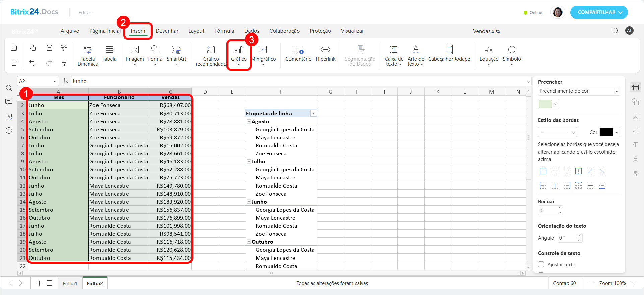Enable the Ajustar texto checkbox
Screen dimensions: 644x295
541,265
